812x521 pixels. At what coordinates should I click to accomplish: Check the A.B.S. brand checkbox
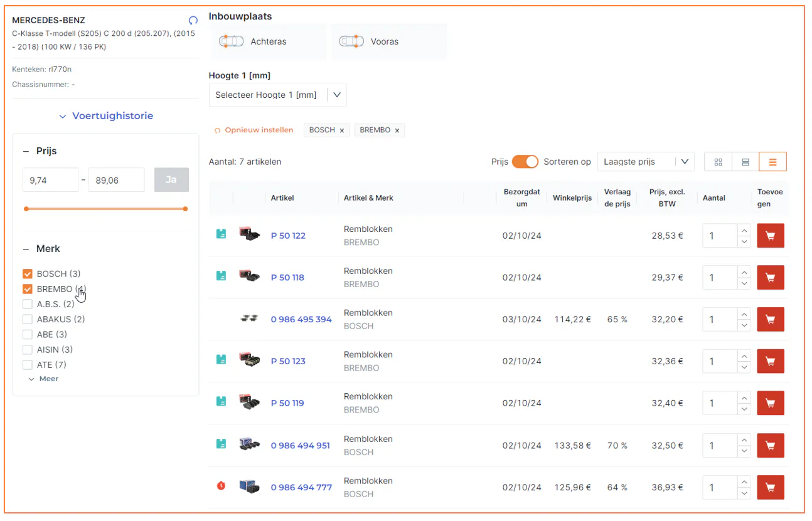click(27, 304)
